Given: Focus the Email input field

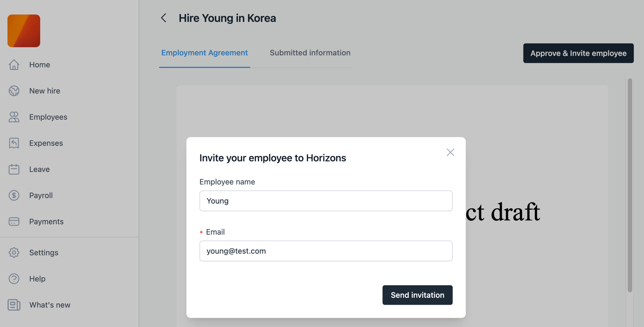Looking at the screenshot, I should [x=326, y=251].
